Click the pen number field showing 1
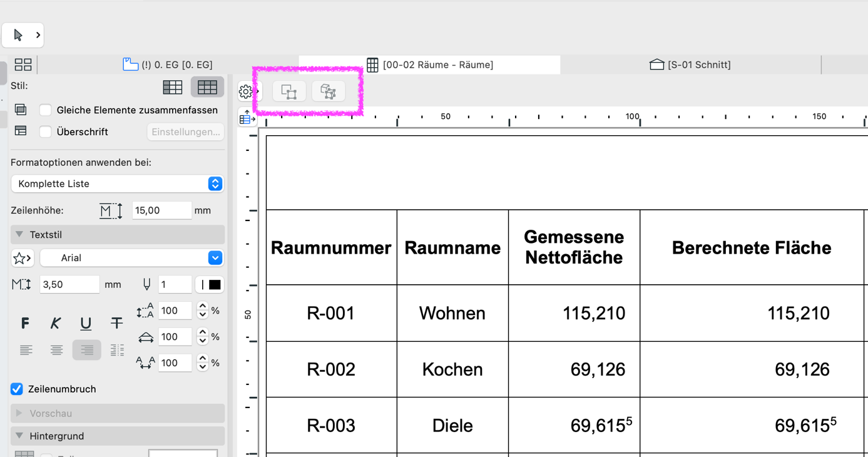The height and width of the screenshot is (457, 868). click(x=175, y=284)
